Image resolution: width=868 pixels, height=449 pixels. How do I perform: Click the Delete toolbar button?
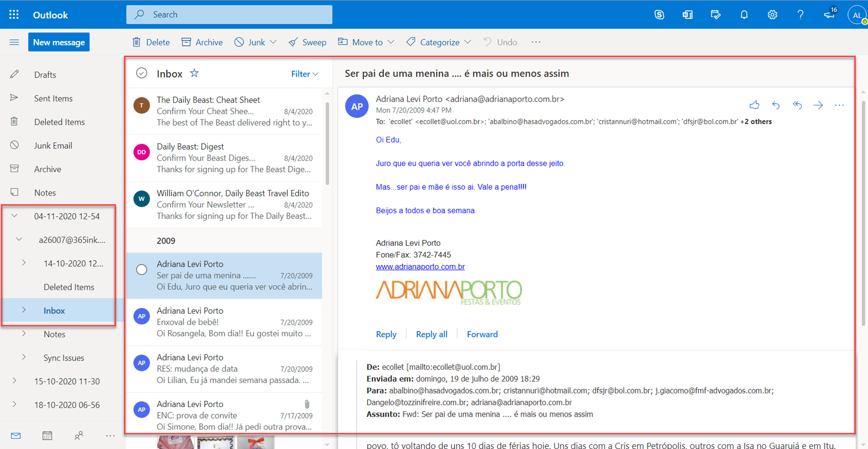pos(151,42)
